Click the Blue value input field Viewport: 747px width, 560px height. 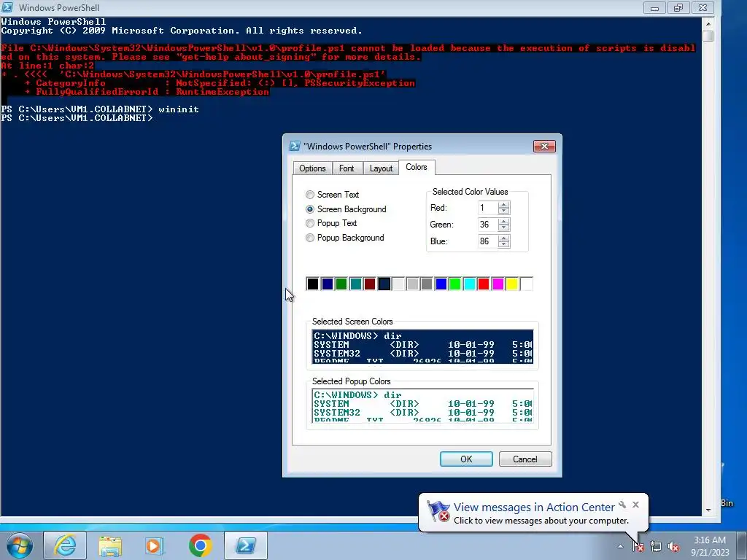click(488, 241)
